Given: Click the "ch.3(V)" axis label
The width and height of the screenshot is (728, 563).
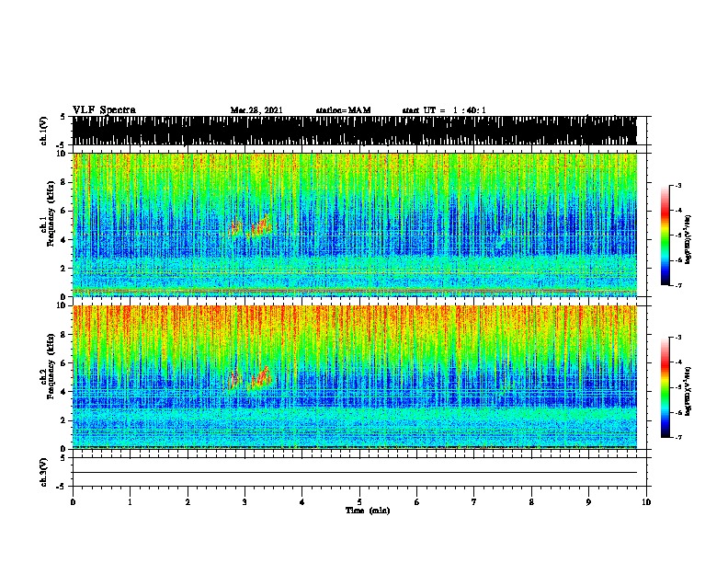Looking at the screenshot, I should tap(44, 472).
